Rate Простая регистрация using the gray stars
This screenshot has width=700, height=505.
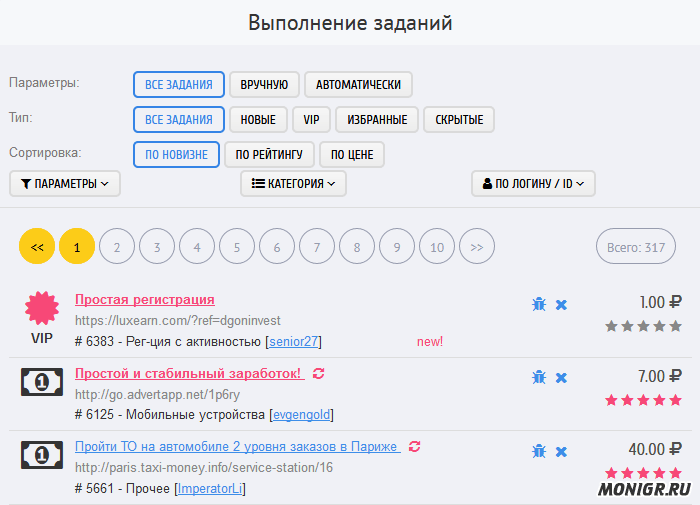point(643,326)
